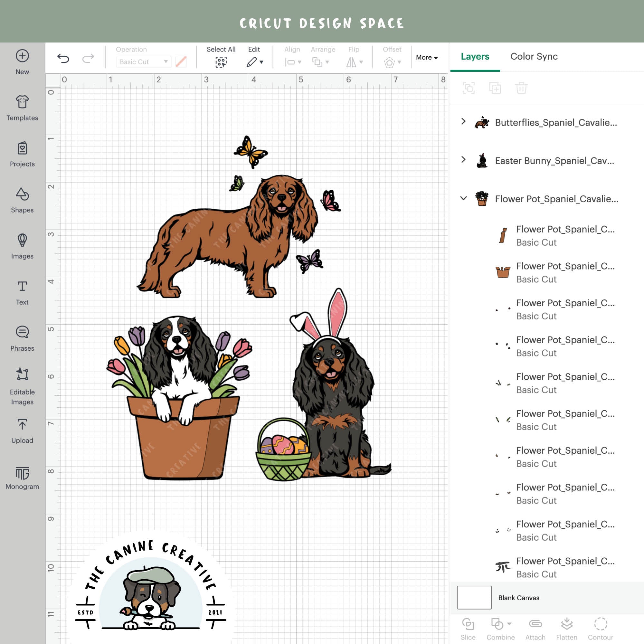
Task: Switch to the Color Sync tab
Action: coord(534,56)
